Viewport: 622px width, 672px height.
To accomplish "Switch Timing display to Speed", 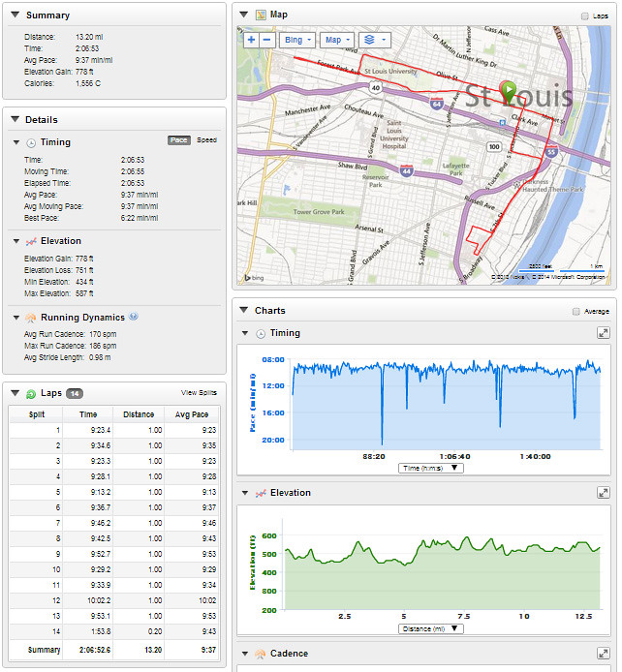I will click(x=206, y=140).
